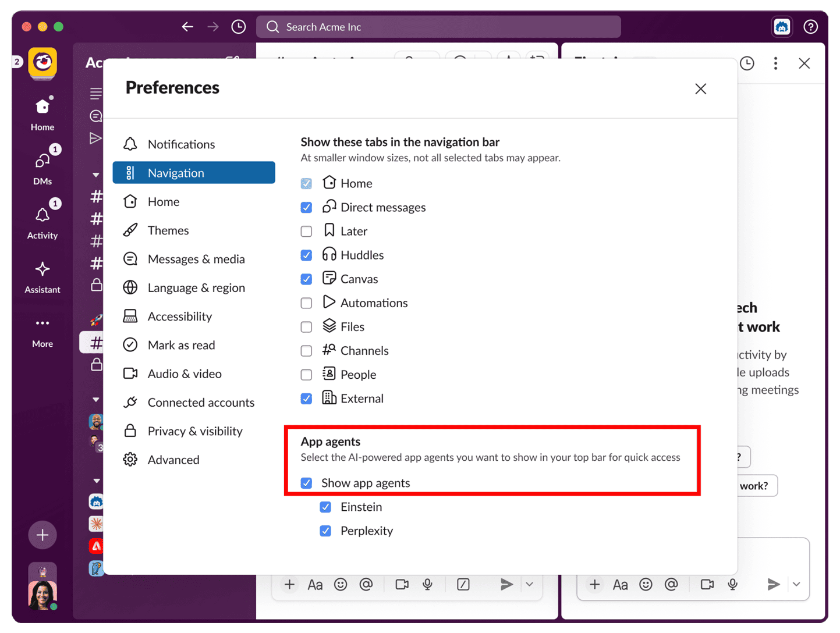Viewport: 840px width, 633px height.
Task: Enable the Automations tab checkbox
Action: pos(306,303)
